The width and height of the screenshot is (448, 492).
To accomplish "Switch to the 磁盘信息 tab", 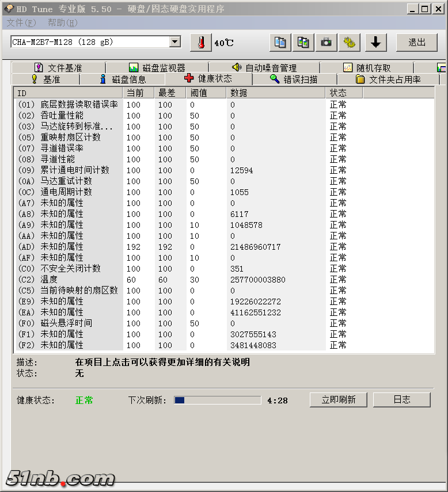I will (123, 79).
